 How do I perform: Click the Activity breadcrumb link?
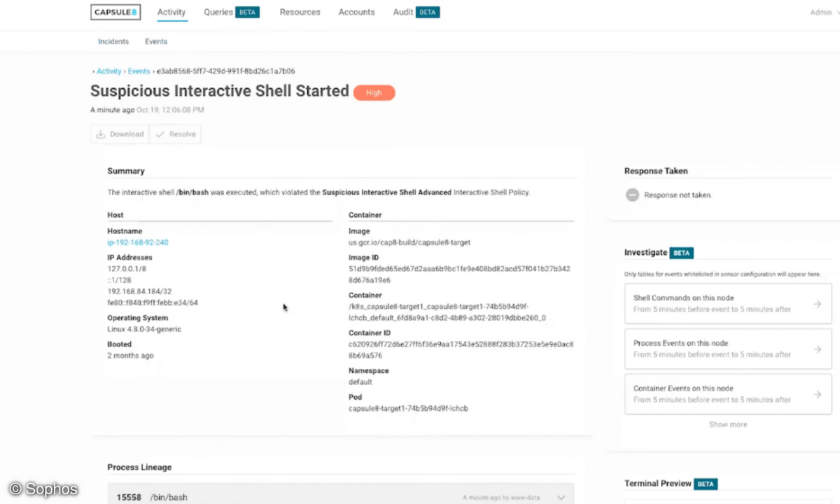pyautogui.click(x=109, y=71)
